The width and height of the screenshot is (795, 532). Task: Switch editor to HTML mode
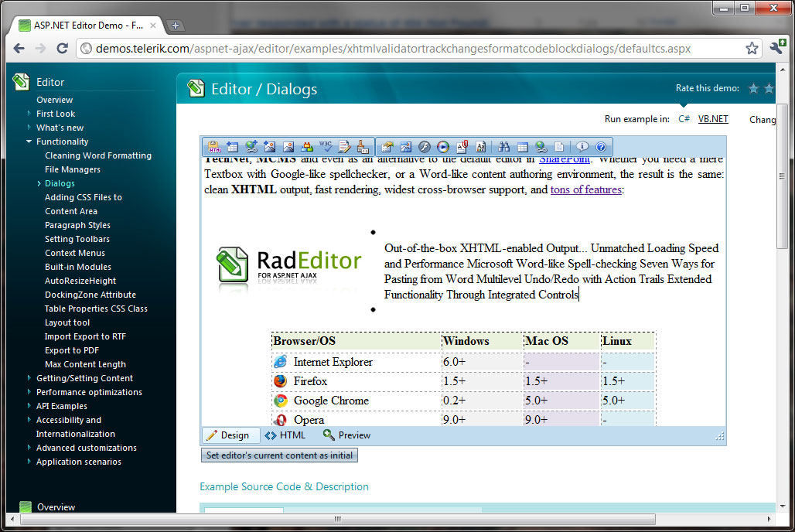coord(285,435)
